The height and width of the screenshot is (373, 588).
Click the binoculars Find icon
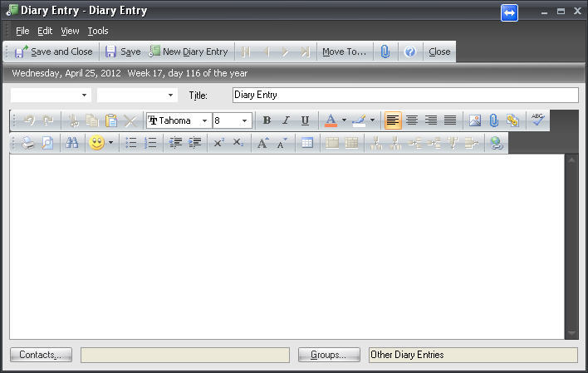tap(71, 143)
